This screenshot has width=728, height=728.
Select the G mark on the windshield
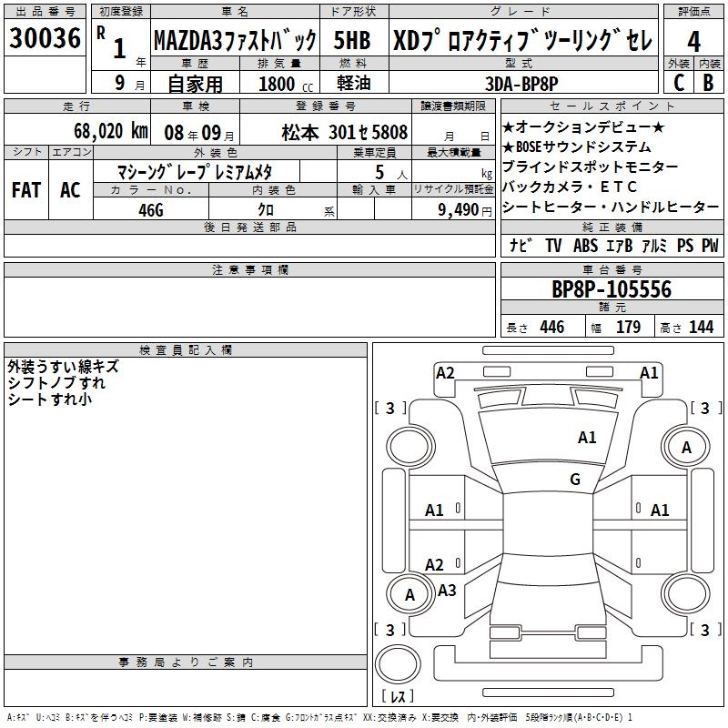575,480
